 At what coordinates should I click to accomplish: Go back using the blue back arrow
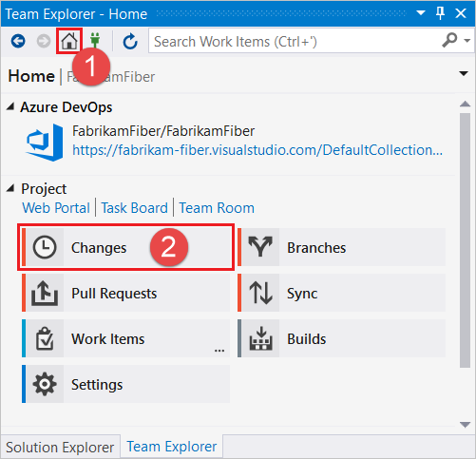(x=18, y=41)
